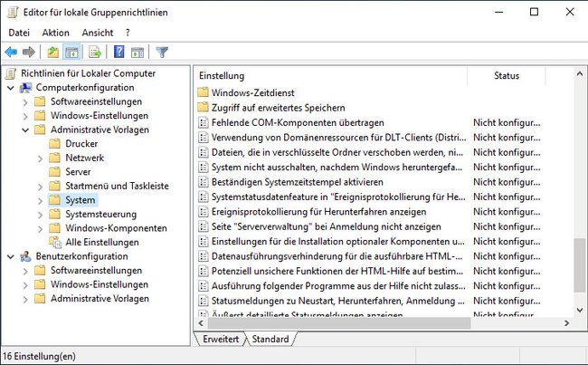
Task: Click the Status column header
Action: coord(507,76)
